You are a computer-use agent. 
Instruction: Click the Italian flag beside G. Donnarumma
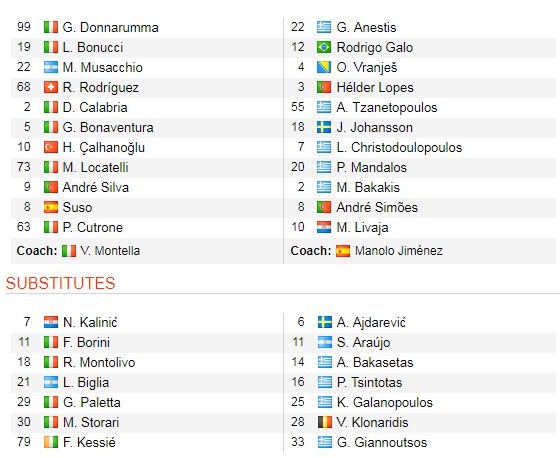tap(51, 27)
